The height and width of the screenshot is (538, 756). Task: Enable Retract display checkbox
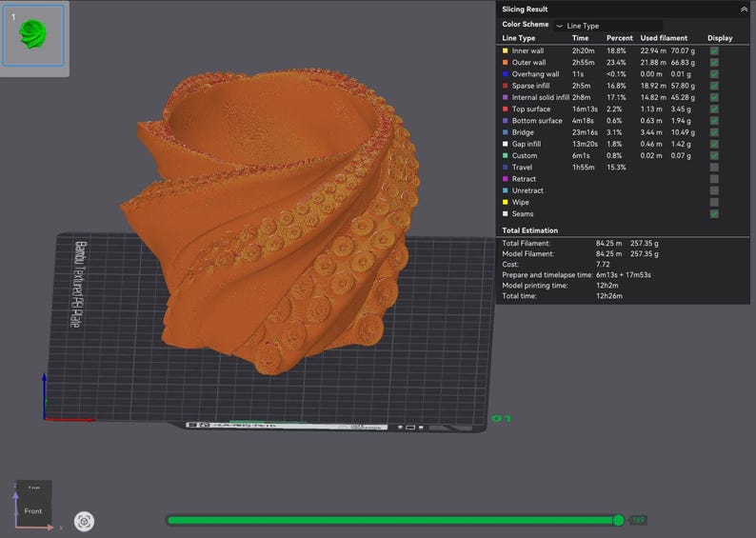coord(714,179)
